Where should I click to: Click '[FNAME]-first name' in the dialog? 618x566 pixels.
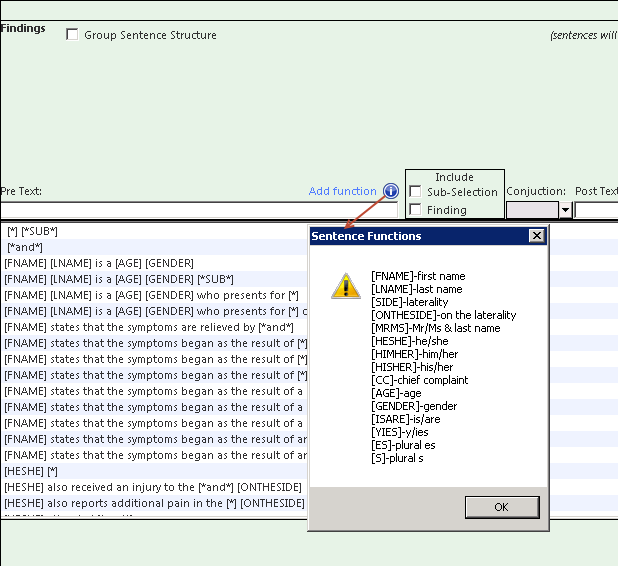coord(418,276)
